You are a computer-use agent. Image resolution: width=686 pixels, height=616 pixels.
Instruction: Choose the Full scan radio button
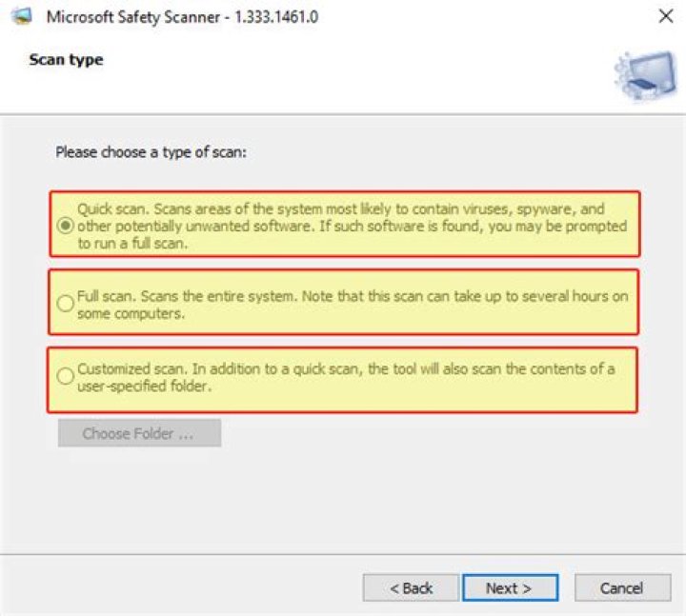pyautogui.click(x=65, y=303)
